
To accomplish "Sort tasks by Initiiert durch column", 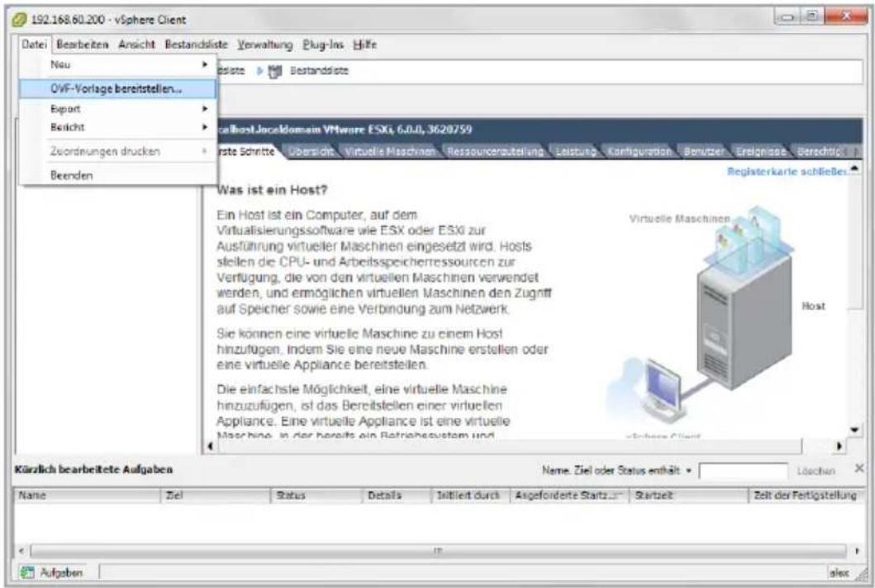I will (470, 496).
